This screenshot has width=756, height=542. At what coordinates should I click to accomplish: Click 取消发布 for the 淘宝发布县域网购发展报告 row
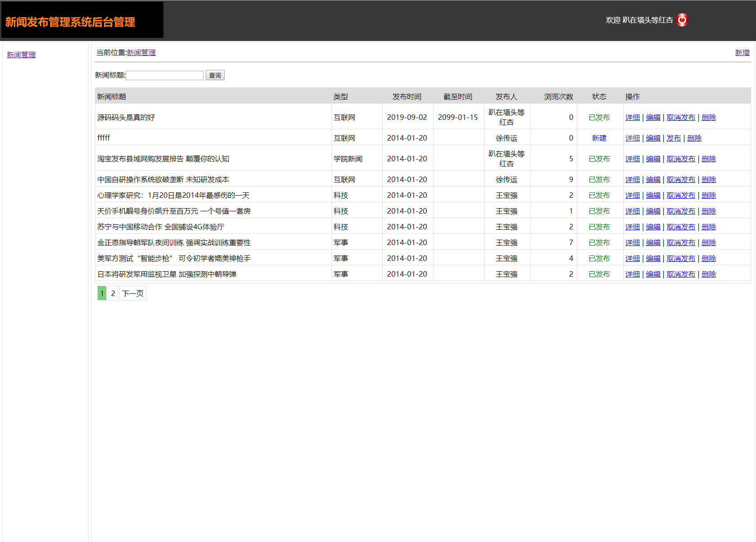point(680,159)
